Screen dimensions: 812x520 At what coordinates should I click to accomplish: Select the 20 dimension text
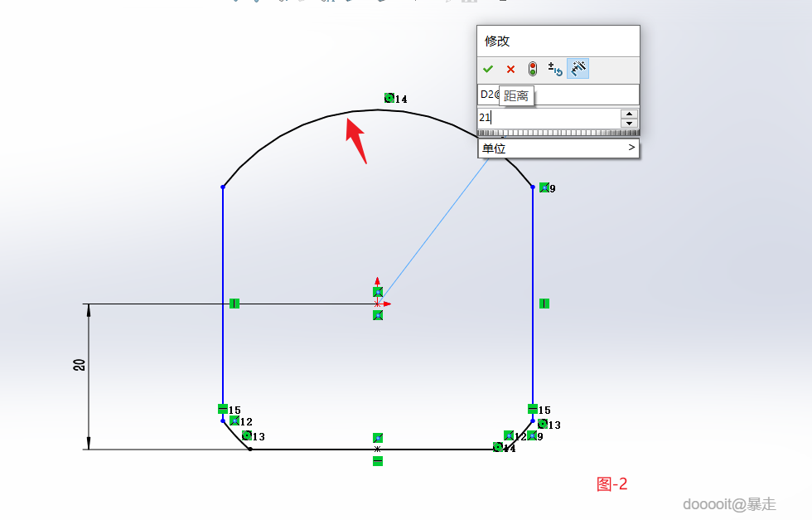coord(80,364)
